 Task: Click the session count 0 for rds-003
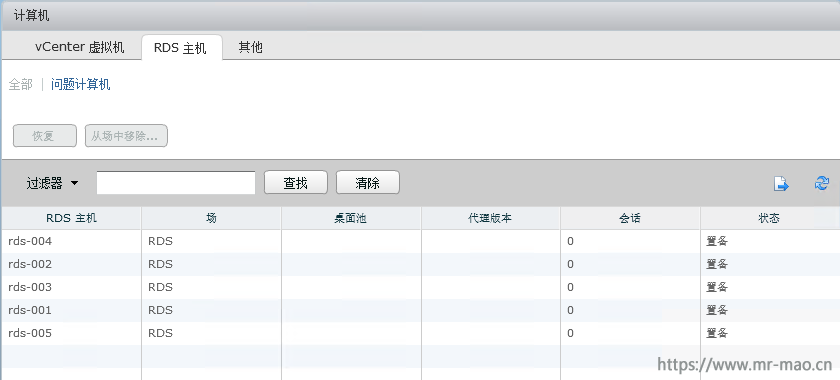[571, 287]
